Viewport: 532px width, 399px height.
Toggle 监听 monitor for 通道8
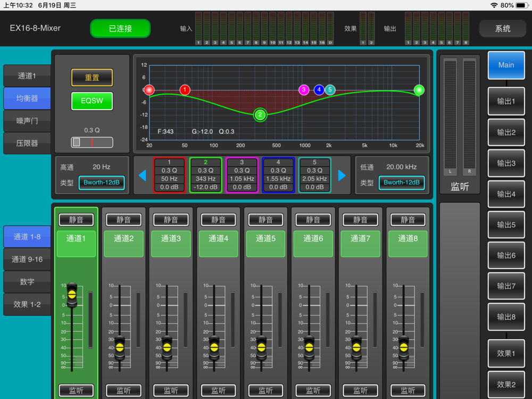[x=408, y=390]
